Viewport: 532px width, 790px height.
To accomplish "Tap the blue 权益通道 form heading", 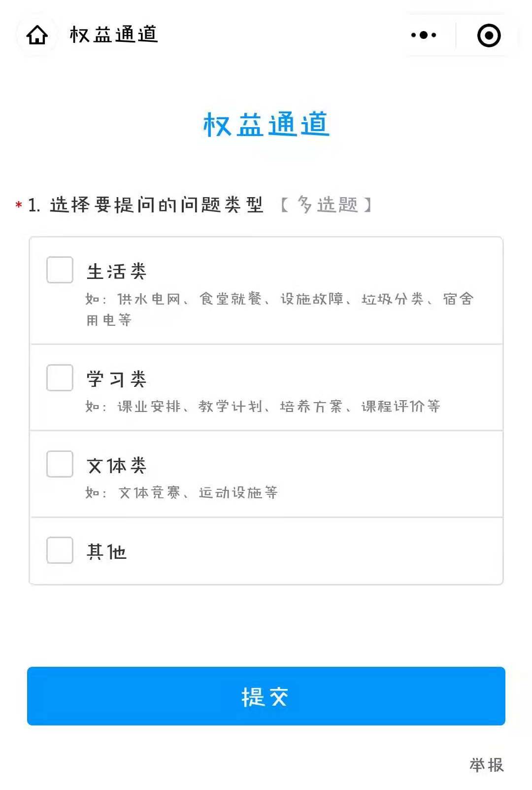I will tap(266, 124).
